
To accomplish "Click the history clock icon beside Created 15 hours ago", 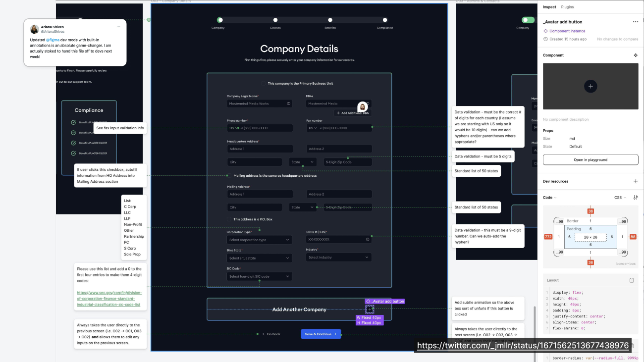I will 545,39.
